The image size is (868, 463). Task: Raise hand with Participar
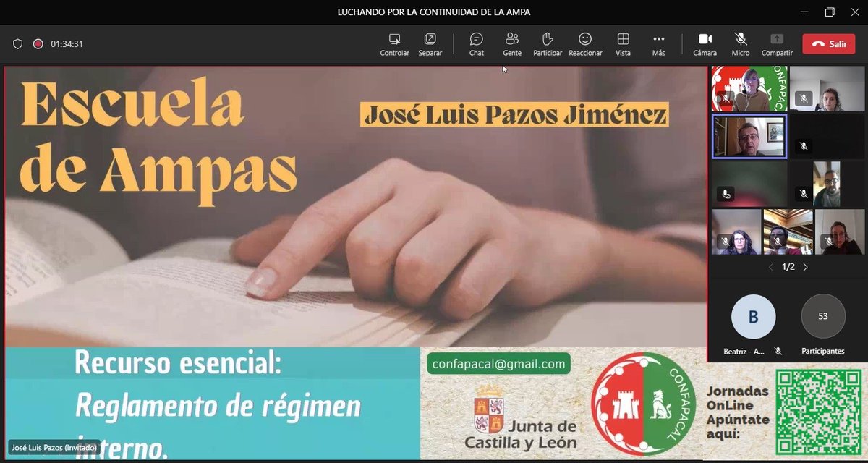point(548,43)
